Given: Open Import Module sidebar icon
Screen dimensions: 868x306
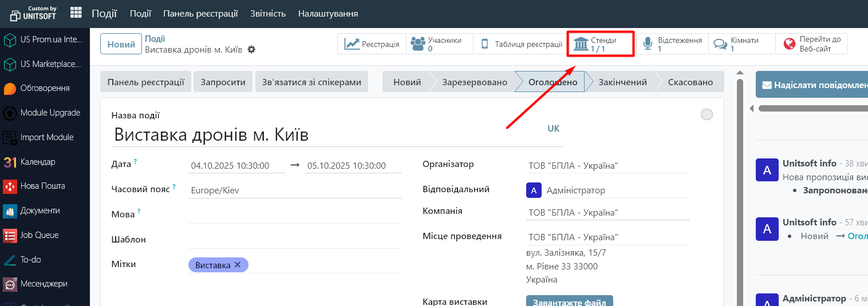Looking at the screenshot, I should pos(10,137).
